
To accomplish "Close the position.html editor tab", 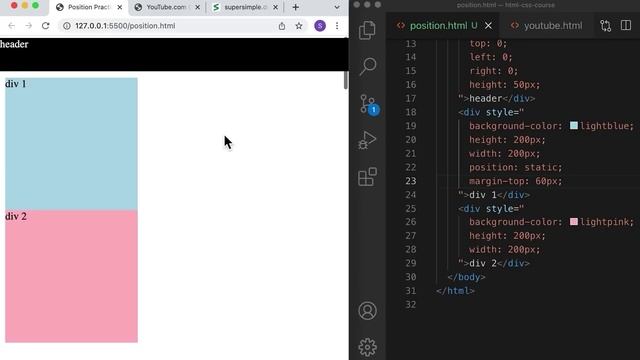I will coord(488,26).
